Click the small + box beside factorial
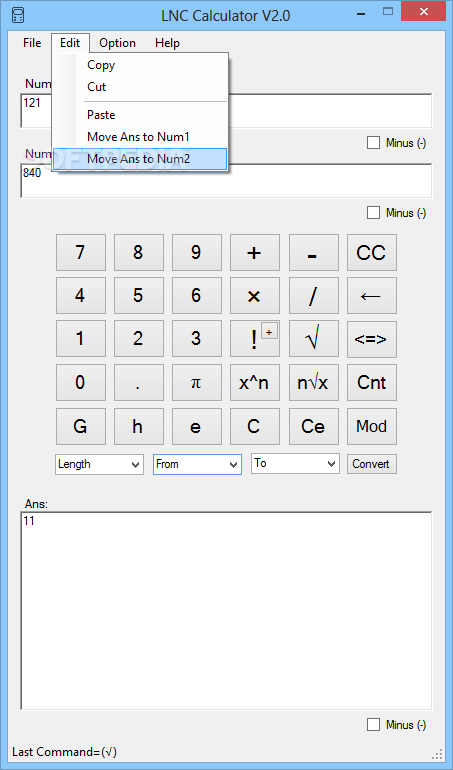This screenshot has height=770, width=453. tap(269, 331)
